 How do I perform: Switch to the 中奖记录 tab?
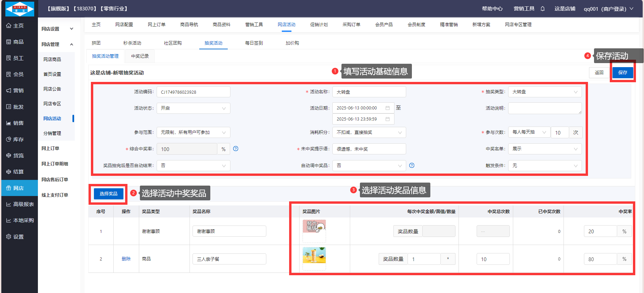[140, 56]
